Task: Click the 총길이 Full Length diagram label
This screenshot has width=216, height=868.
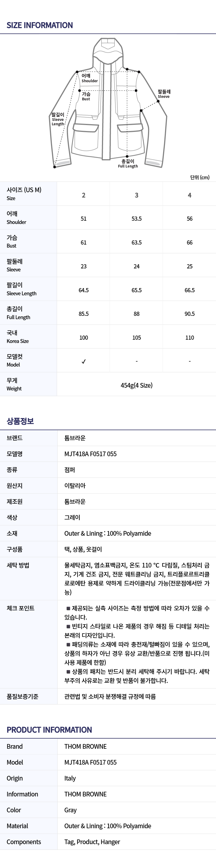Action: [x=128, y=163]
